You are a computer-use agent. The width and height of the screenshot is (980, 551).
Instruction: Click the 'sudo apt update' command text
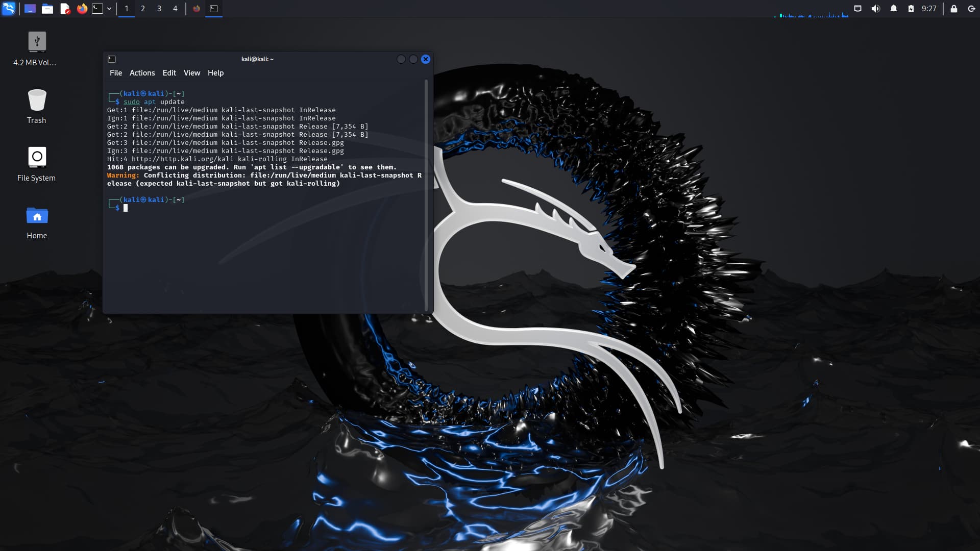point(154,102)
